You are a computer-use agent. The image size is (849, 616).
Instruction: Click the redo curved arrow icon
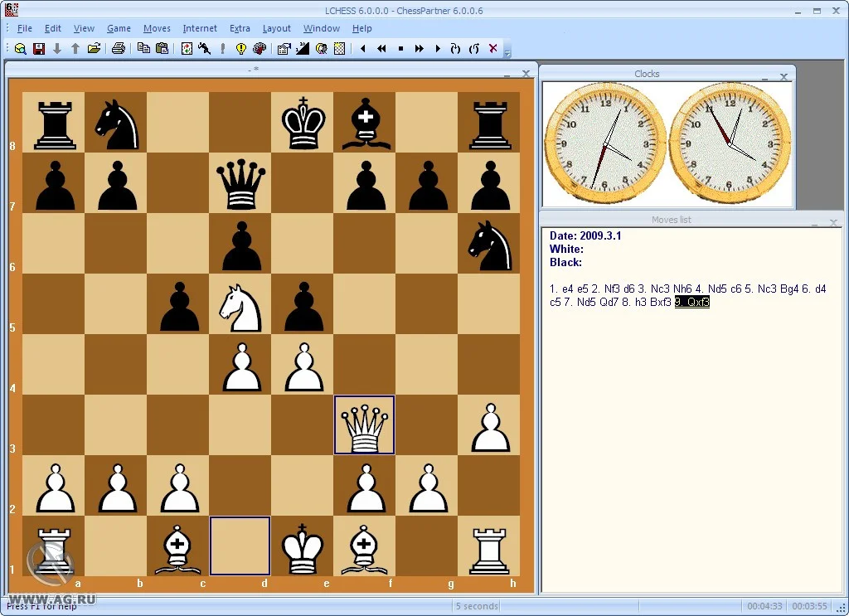coord(455,49)
